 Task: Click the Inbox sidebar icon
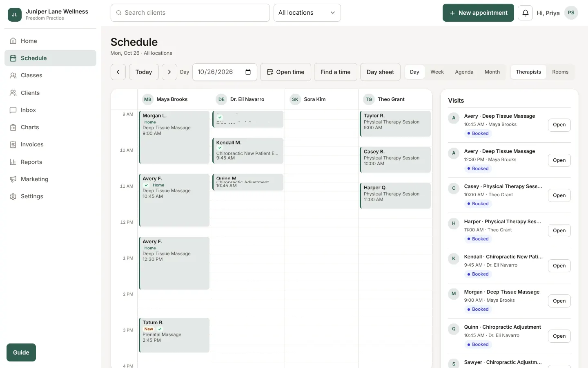[x=13, y=110]
